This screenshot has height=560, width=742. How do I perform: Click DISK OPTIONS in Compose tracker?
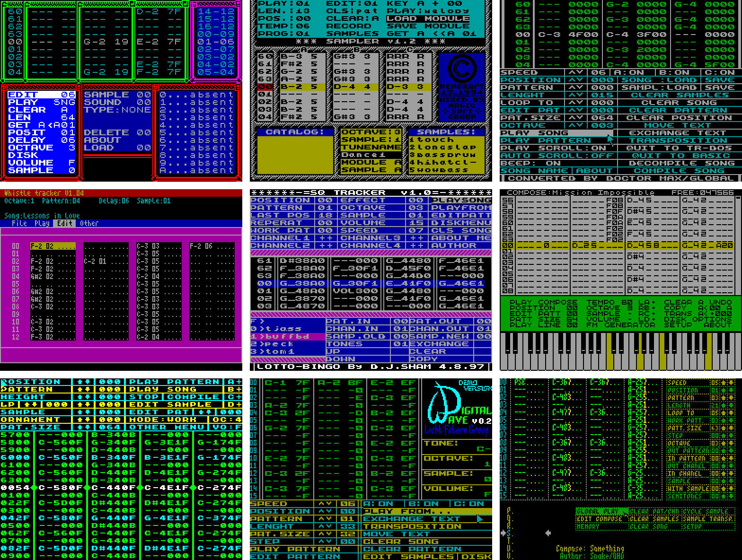point(698,319)
